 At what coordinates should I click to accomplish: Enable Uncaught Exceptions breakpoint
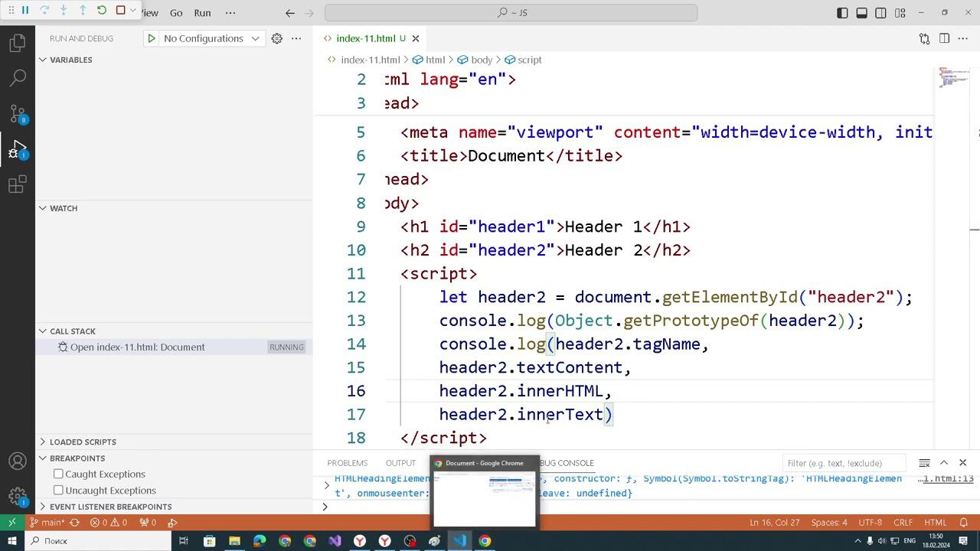click(58, 491)
